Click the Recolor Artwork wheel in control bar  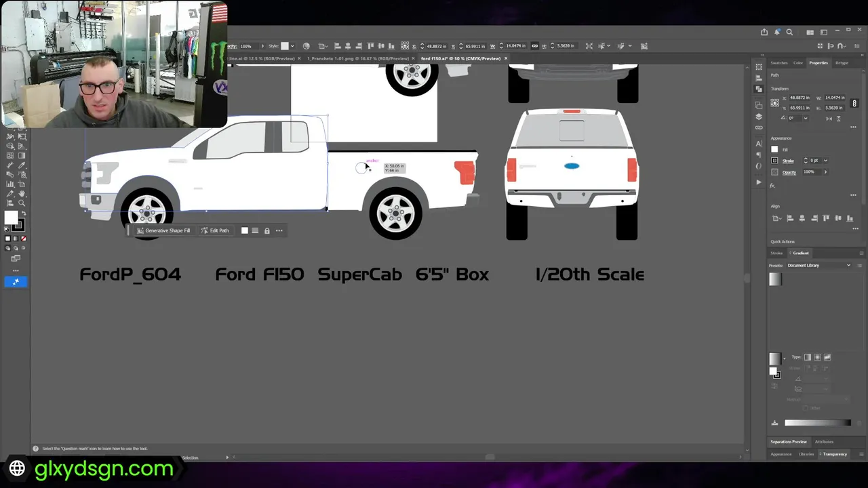point(307,46)
